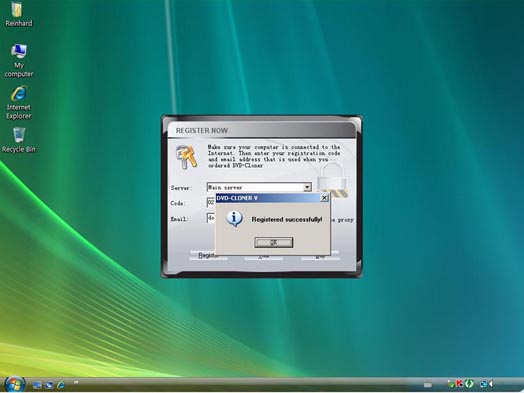Click the keys icon in Register Now window
Image resolution: width=524 pixels, height=393 pixels.
point(186,157)
